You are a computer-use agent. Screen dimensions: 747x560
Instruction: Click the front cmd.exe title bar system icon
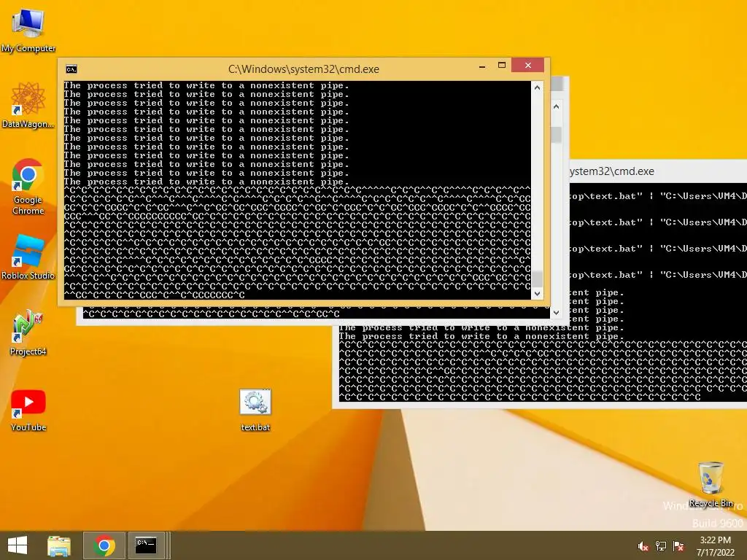(71, 69)
